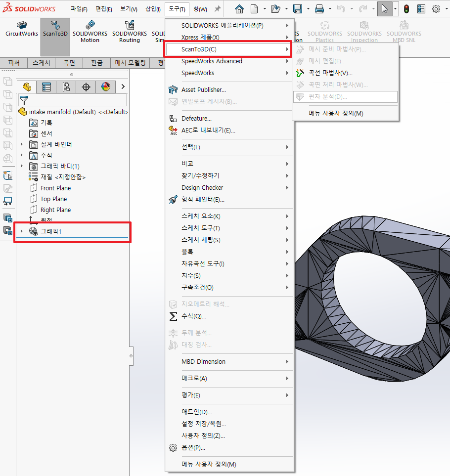Screen dimensions: 450x476
Task: Toggle the ScanTo3D add-in button
Action: coord(55,37)
